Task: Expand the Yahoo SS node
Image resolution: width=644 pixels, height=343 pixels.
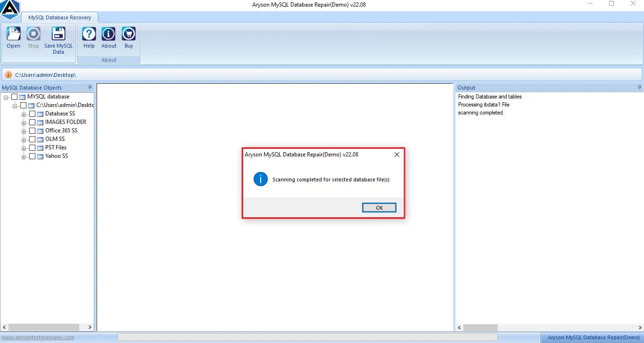Action: pyautogui.click(x=24, y=156)
